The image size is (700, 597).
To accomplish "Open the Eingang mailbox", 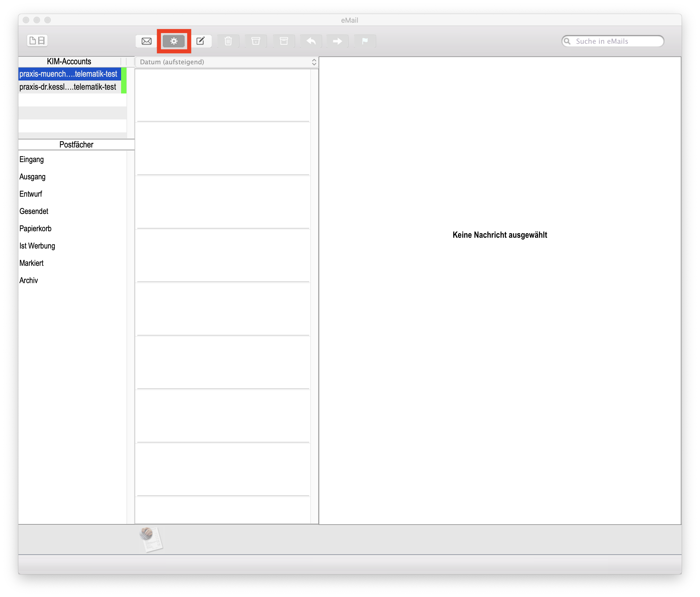I will (x=32, y=160).
